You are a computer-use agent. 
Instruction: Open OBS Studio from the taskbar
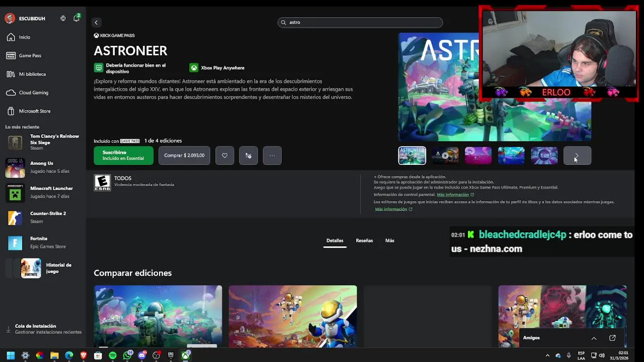pyautogui.click(x=156, y=355)
